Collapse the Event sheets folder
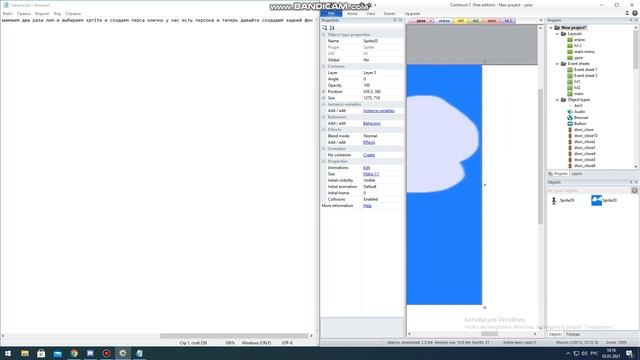The width and height of the screenshot is (640, 360). point(558,64)
